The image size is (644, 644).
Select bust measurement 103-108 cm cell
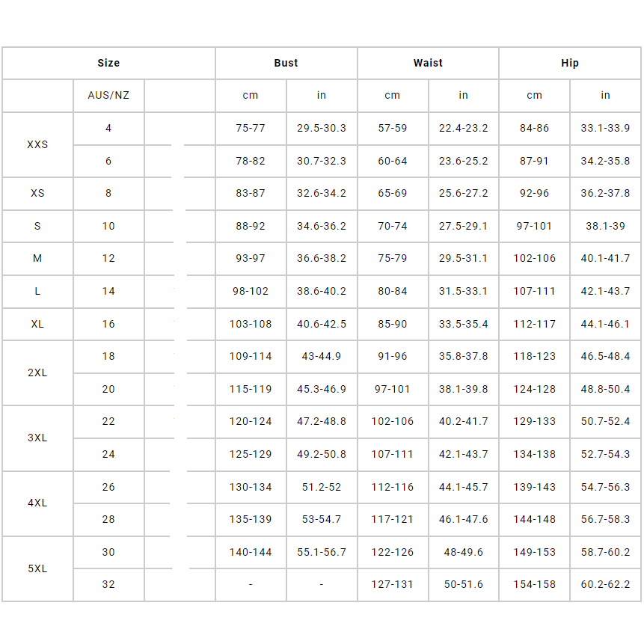point(251,324)
